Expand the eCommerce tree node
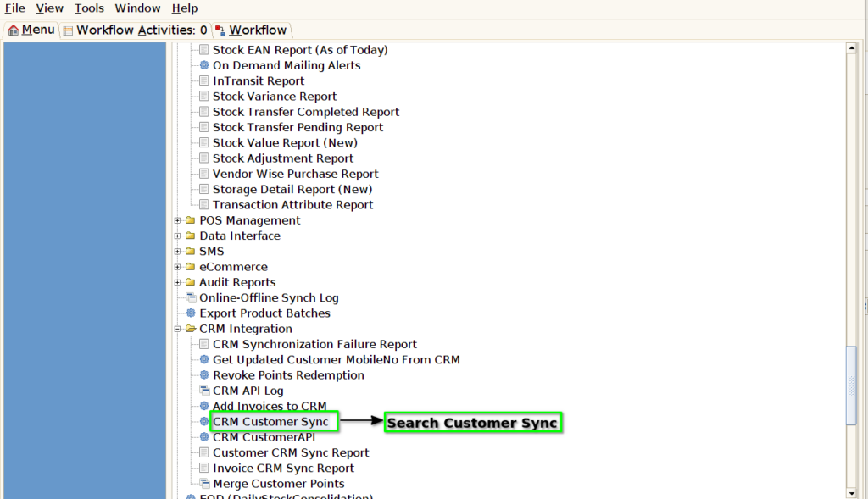Viewport: 868px width, 499px height. click(x=178, y=267)
